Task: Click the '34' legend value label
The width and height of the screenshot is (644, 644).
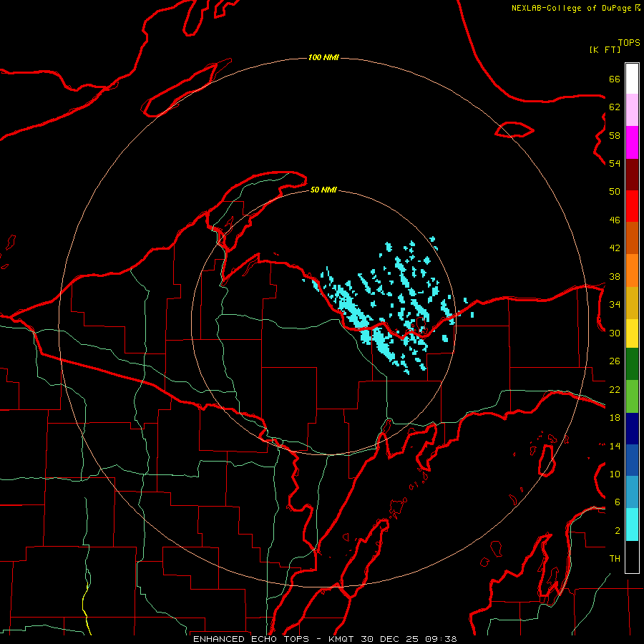Action: (x=615, y=305)
